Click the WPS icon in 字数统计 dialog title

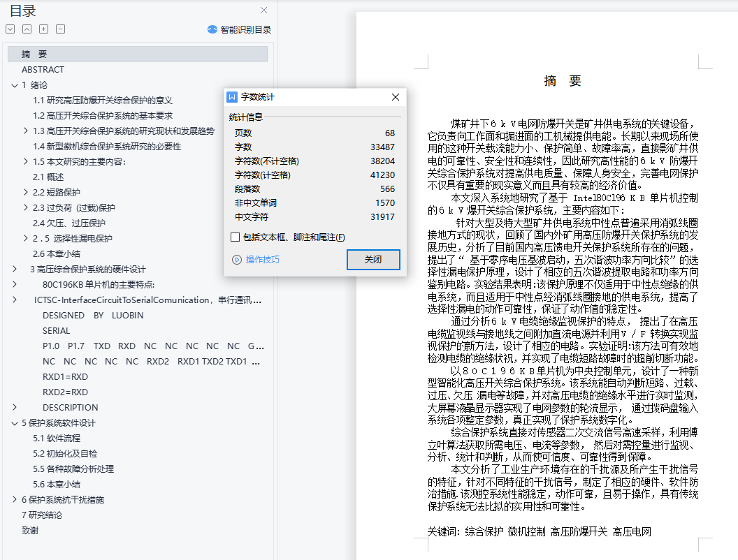coord(232,97)
